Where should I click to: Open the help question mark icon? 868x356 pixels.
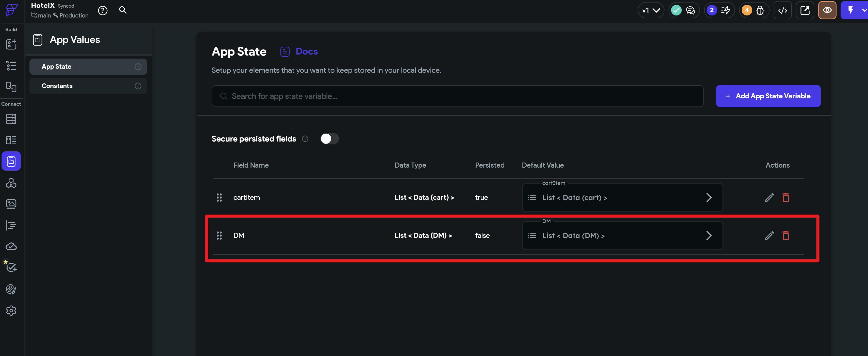coord(103,11)
